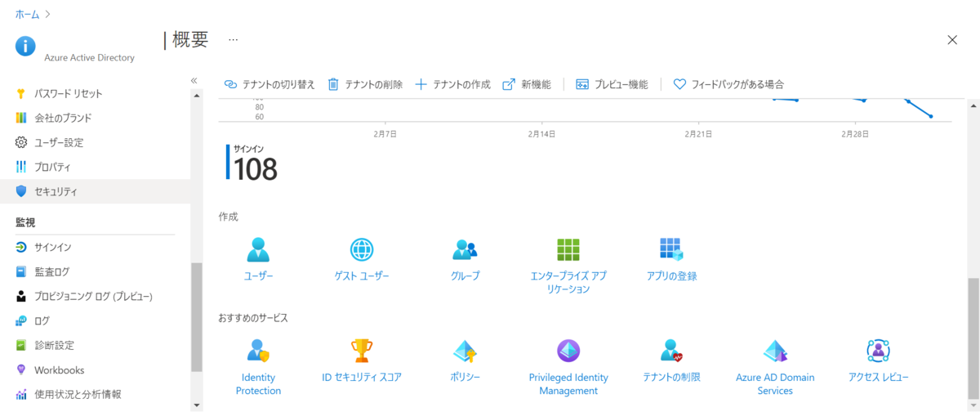Click the main pane scroll up arrow
Screen dimensions: 980x412
coord(972,107)
